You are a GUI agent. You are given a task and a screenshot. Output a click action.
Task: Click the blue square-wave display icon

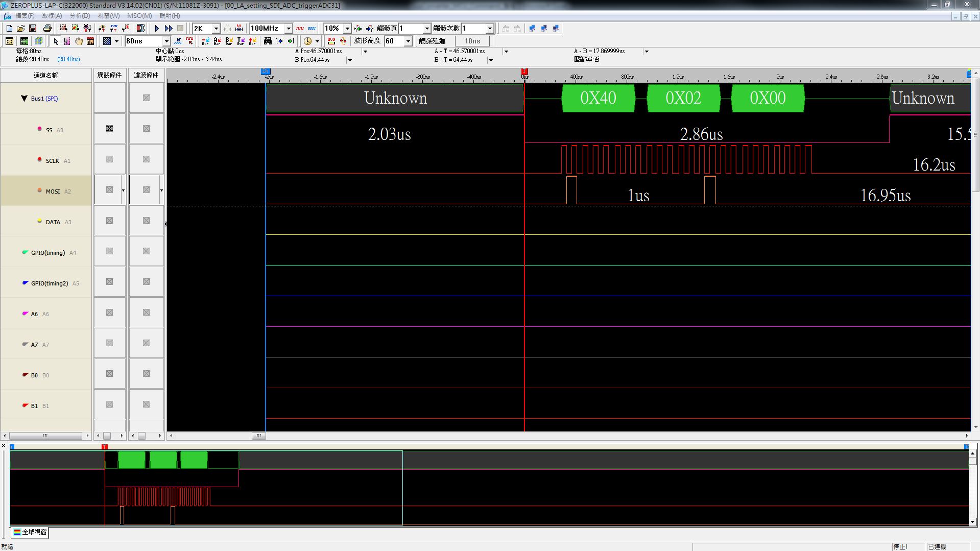coord(312,29)
